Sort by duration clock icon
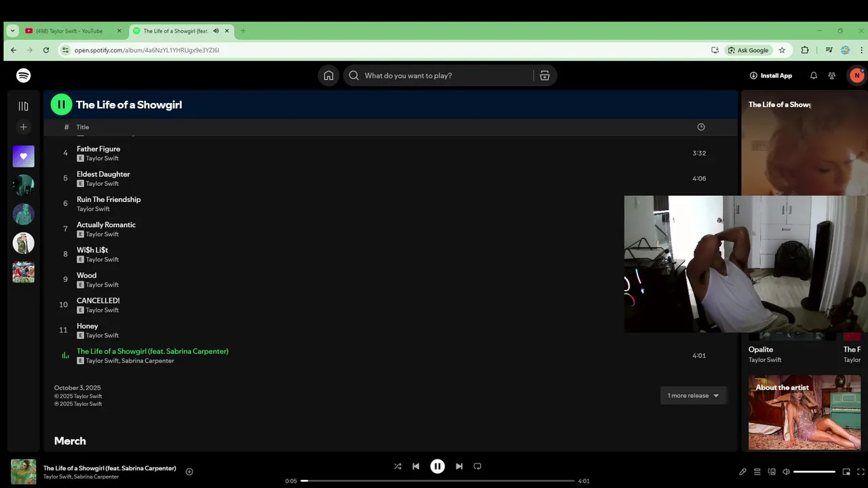Viewport: 868px width, 488px height. point(701,127)
